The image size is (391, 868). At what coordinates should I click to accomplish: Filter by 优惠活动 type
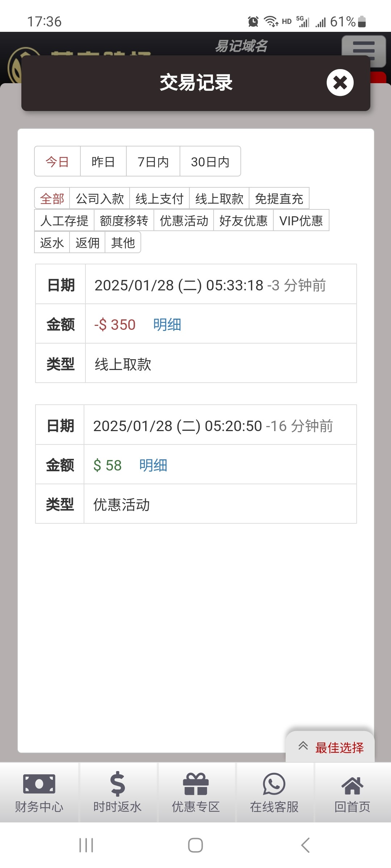click(x=184, y=221)
